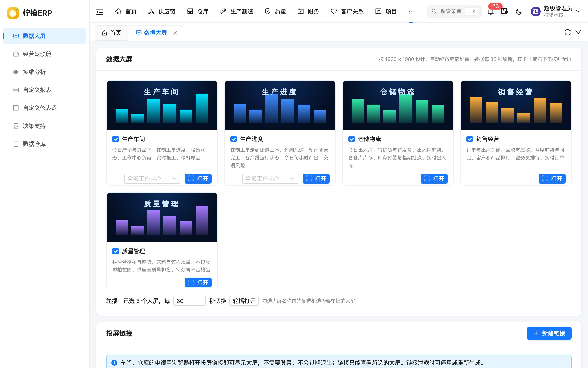Open the 客户关系 top menu
Viewport: 588px width, 368px height.
tap(347, 11)
